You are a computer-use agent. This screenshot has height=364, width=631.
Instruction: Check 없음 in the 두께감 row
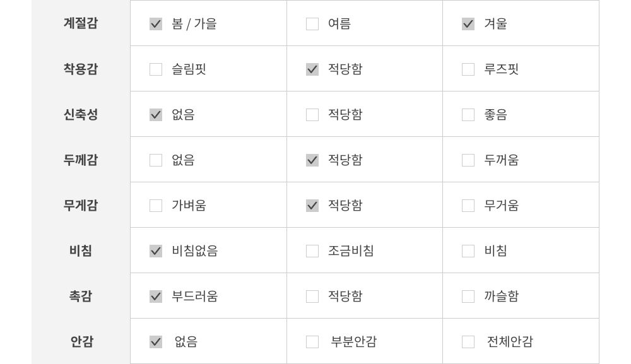click(156, 160)
